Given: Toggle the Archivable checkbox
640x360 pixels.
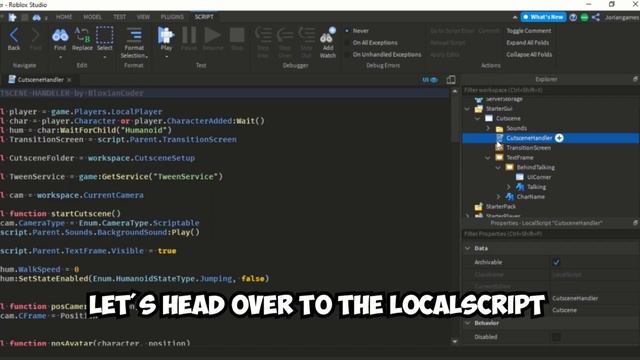Looking at the screenshot, I should (556, 262).
